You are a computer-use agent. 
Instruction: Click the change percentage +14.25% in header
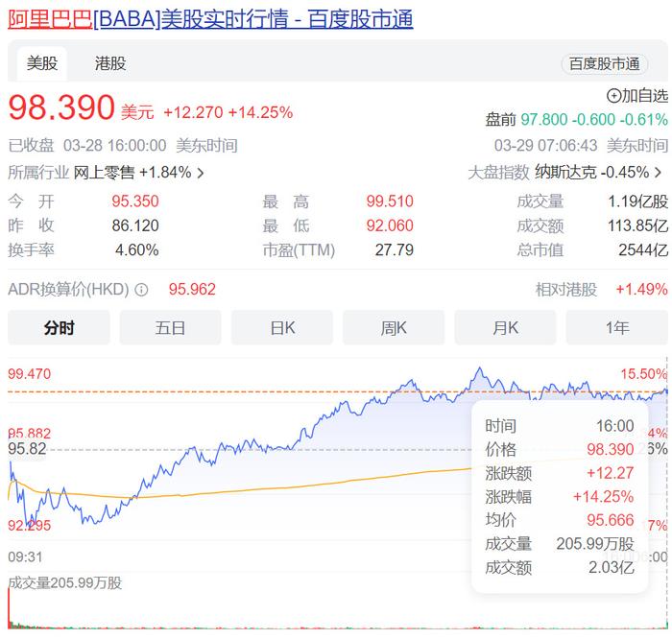pyautogui.click(x=260, y=112)
